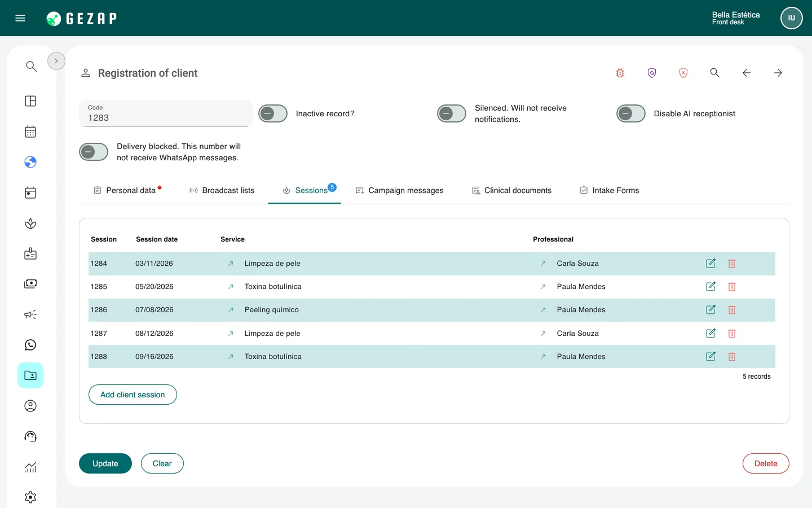
Task: Click the Add client session button
Action: (x=133, y=395)
